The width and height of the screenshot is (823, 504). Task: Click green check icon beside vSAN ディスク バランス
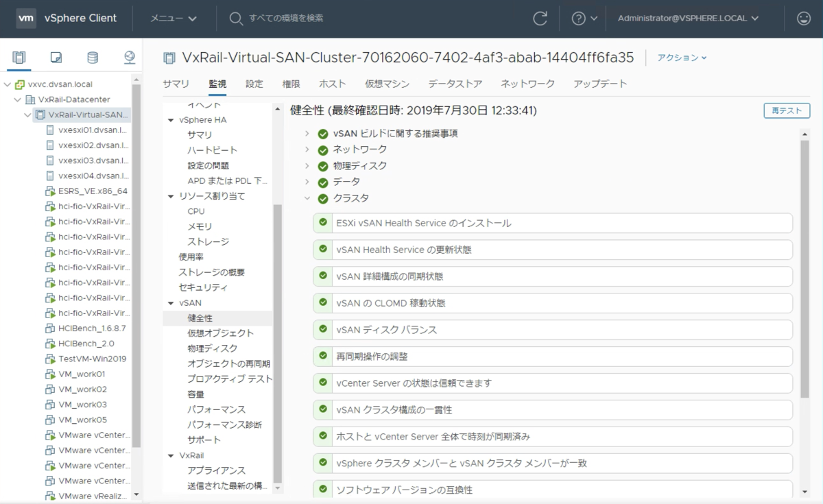point(322,329)
